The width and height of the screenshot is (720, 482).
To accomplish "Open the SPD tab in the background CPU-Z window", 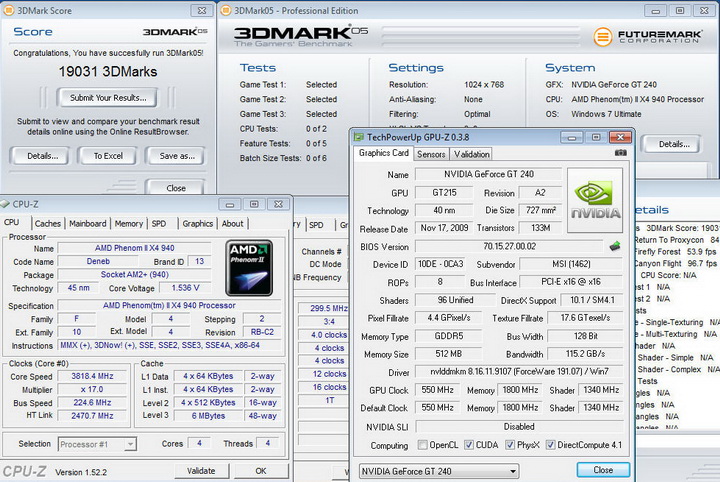I will pyautogui.click(x=316, y=225).
